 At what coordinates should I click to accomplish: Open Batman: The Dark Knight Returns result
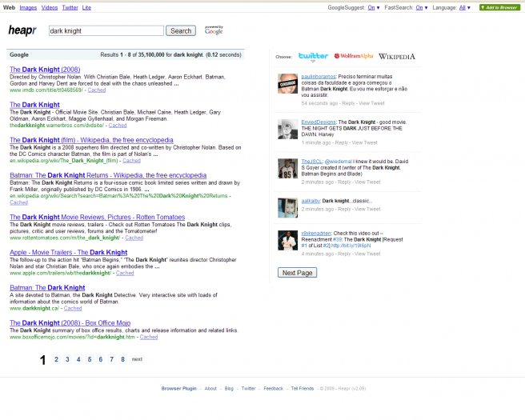coord(108,175)
